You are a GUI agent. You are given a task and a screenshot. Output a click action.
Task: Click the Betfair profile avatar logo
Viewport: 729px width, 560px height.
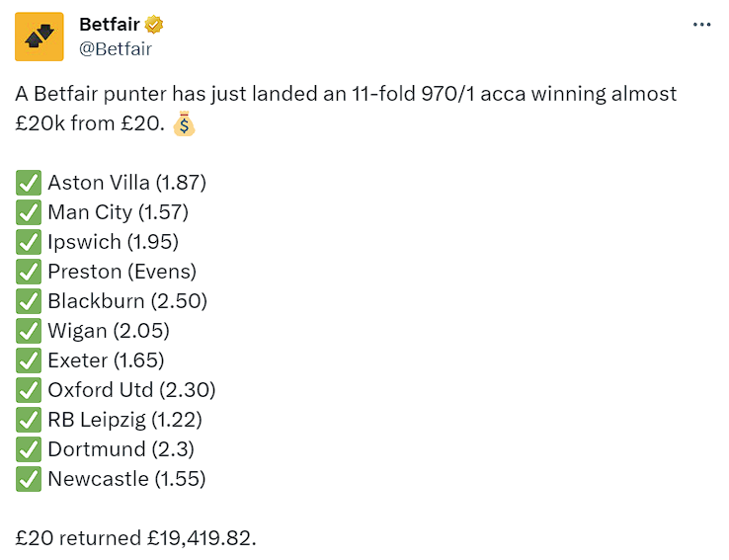40,37
